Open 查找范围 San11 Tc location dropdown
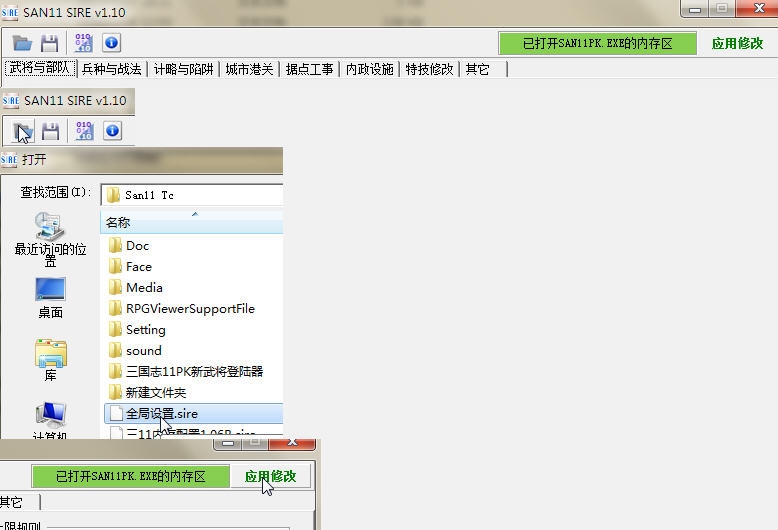Screen dimensions: 778x530 pos(192,195)
